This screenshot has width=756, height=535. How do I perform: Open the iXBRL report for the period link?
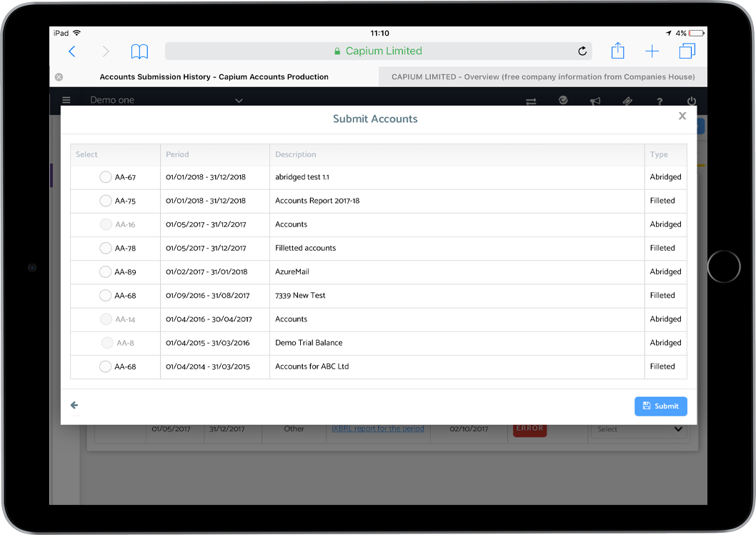tap(378, 429)
